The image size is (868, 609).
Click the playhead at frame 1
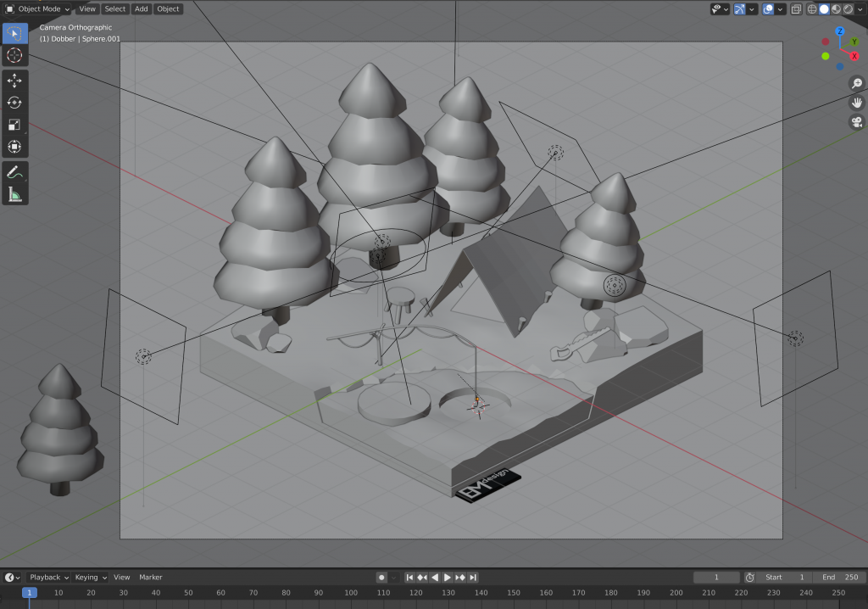point(30,593)
